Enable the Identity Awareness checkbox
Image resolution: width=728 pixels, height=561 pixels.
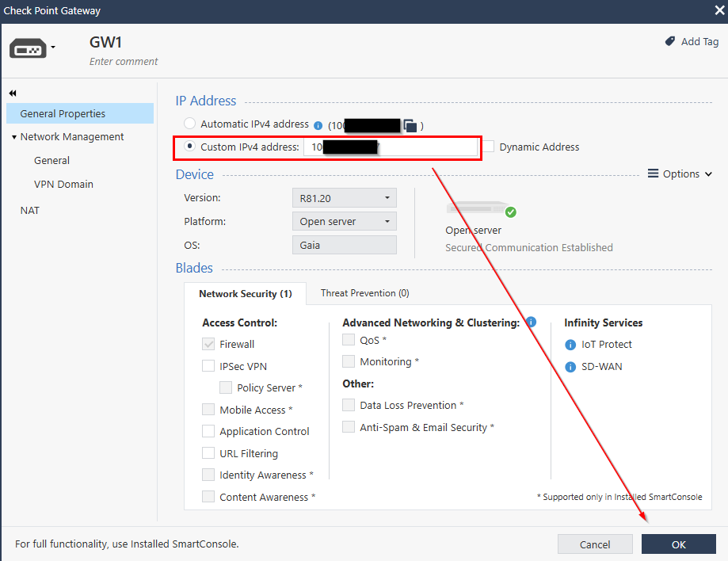(208, 475)
